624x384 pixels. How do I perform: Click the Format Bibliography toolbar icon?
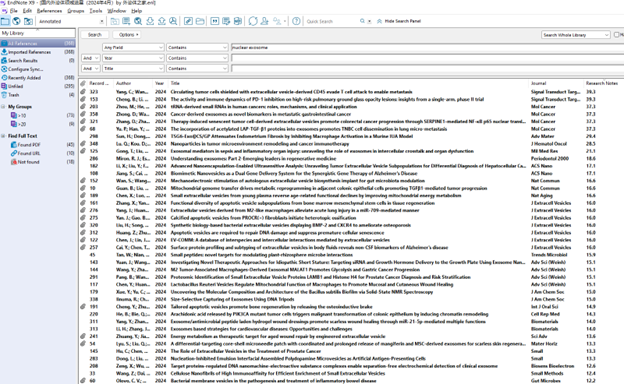pyautogui.click(x=226, y=21)
